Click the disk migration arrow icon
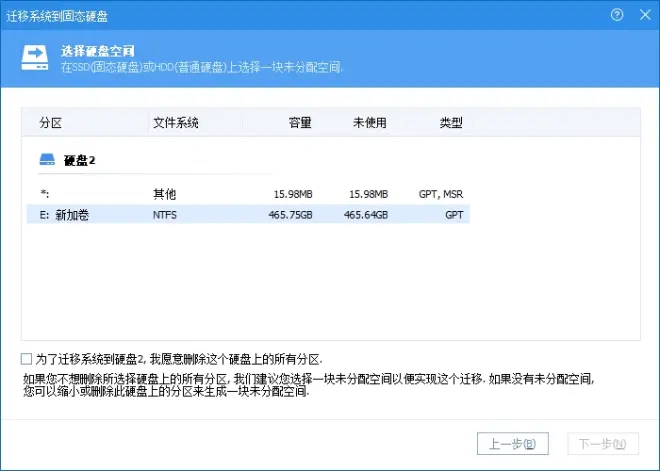Screen dimensions: 660x471 point(35,58)
